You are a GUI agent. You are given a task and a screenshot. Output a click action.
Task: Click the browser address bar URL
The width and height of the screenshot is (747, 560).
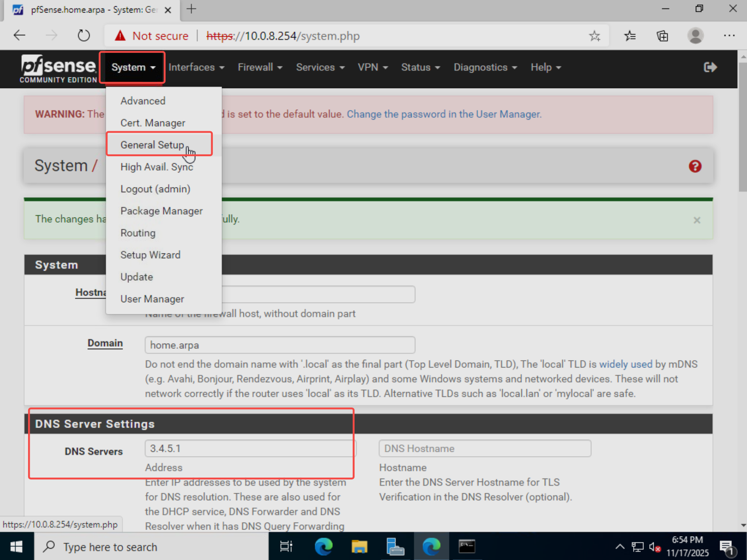pos(283,36)
